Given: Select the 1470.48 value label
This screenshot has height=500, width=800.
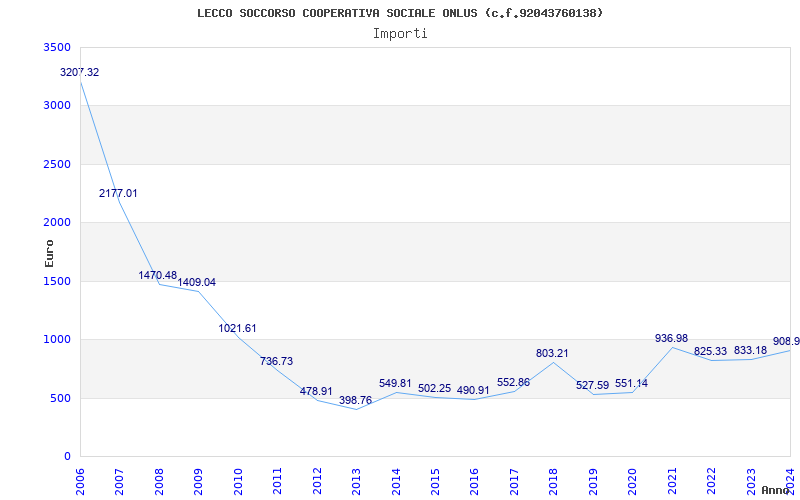Looking at the screenshot, I should [158, 276].
